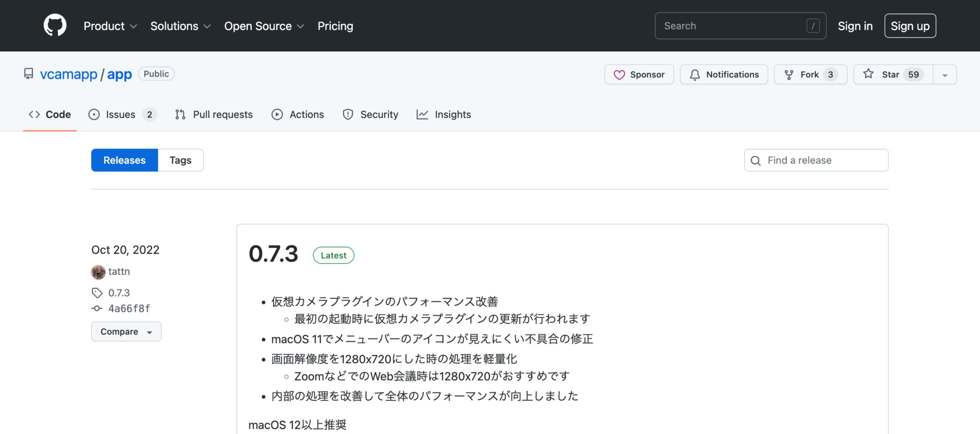
Task: Click the Issues circle-dot icon
Action: click(94, 115)
